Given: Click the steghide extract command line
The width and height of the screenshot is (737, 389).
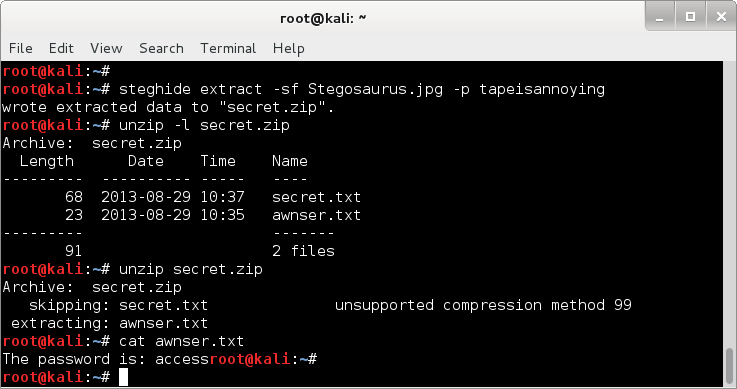Looking at the screenshot, I should pos(361,89).
